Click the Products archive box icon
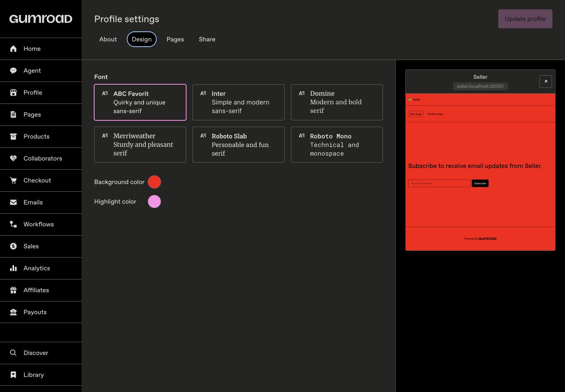The height and width of the screenshot is (392, 565). coord(13,136)
